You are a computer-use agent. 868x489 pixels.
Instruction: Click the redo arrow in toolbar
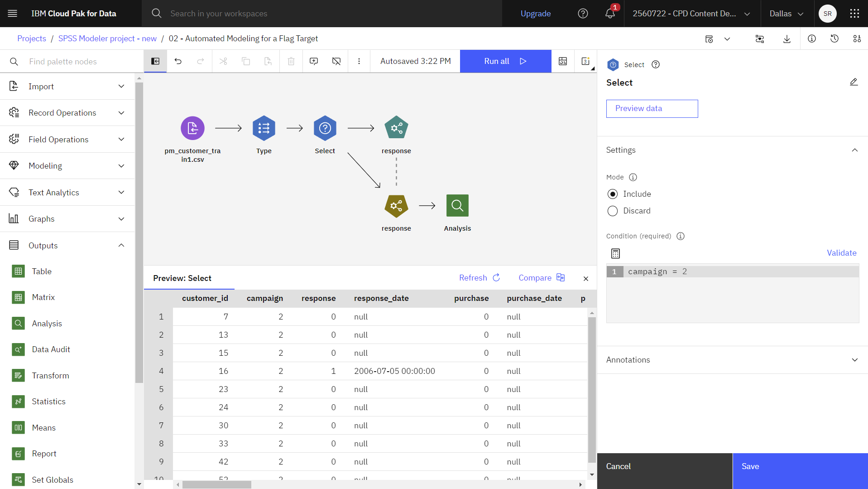coord(201,61)
